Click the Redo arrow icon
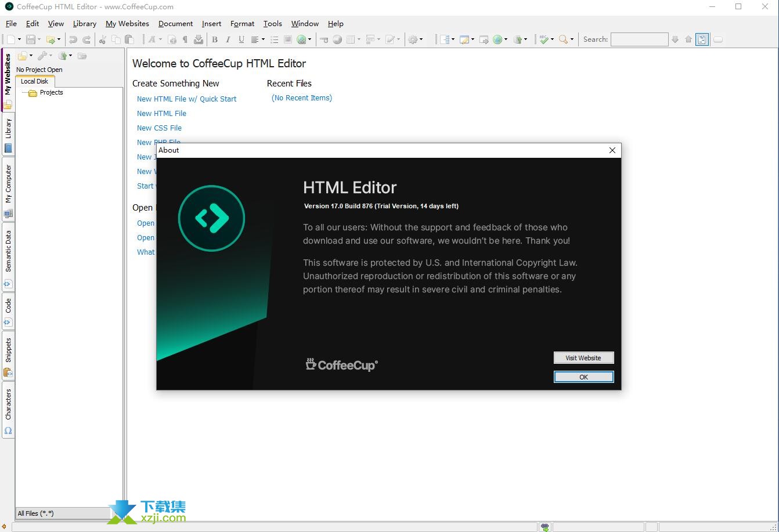 coord(86,39)
